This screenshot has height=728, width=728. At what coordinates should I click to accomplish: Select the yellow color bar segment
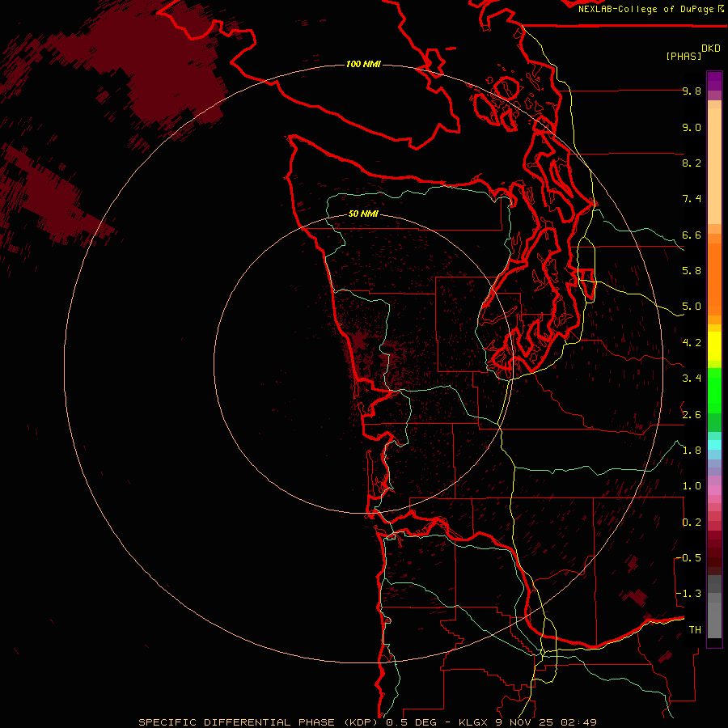tap(714, 346)
